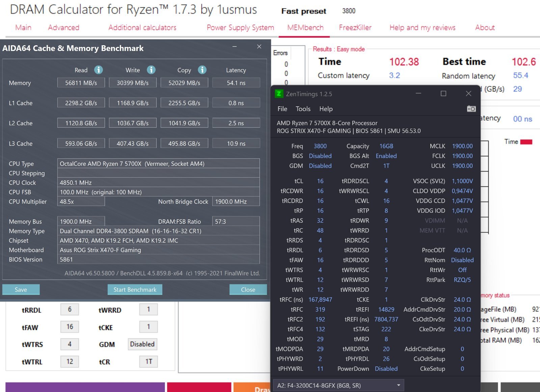The height and width of the screenshot is (392, 540).
Task: Click the tRFC (ns) value 167,8947
Action: point(320,299)
